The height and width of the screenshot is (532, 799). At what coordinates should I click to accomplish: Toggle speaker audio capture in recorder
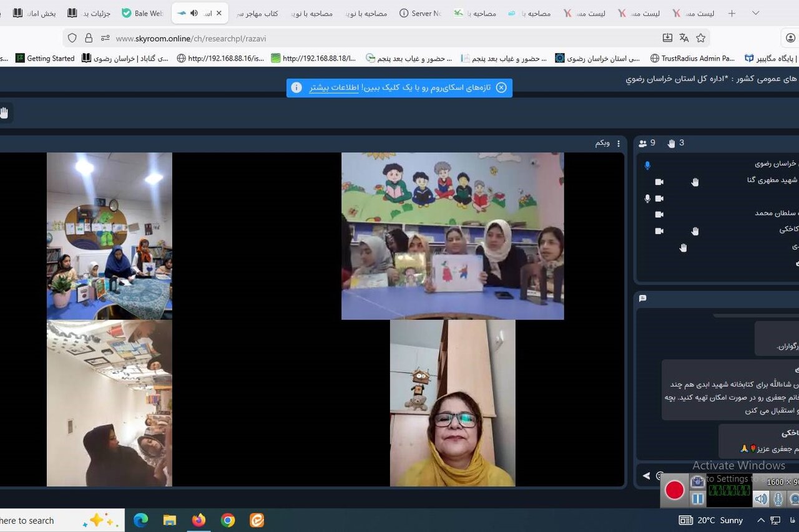[x=761, y=498]
